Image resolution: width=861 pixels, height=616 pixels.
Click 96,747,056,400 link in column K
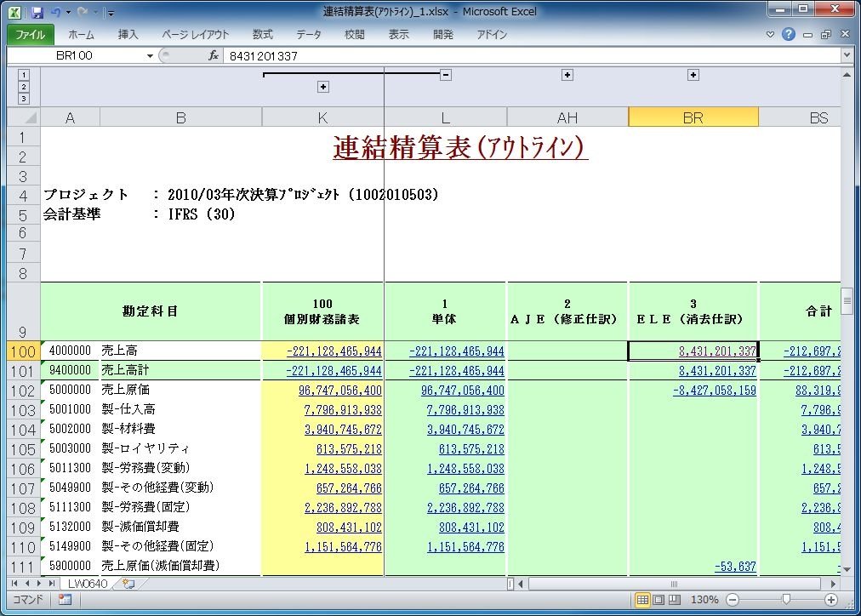pos(340,391)
